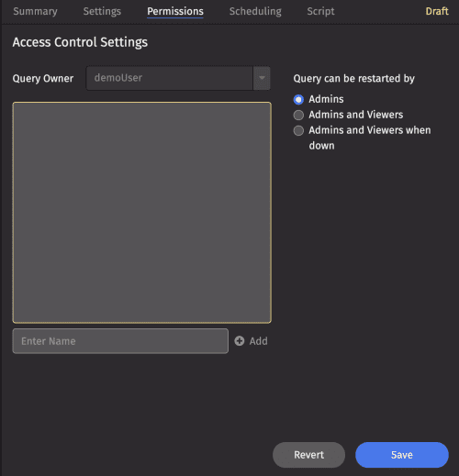Click the Add label text

[259, 341]
